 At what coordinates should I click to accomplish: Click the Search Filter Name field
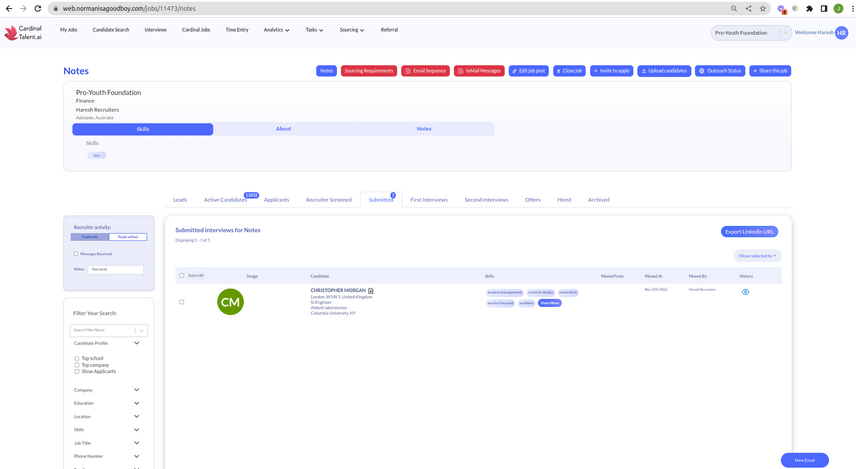[x=102, y=330]
